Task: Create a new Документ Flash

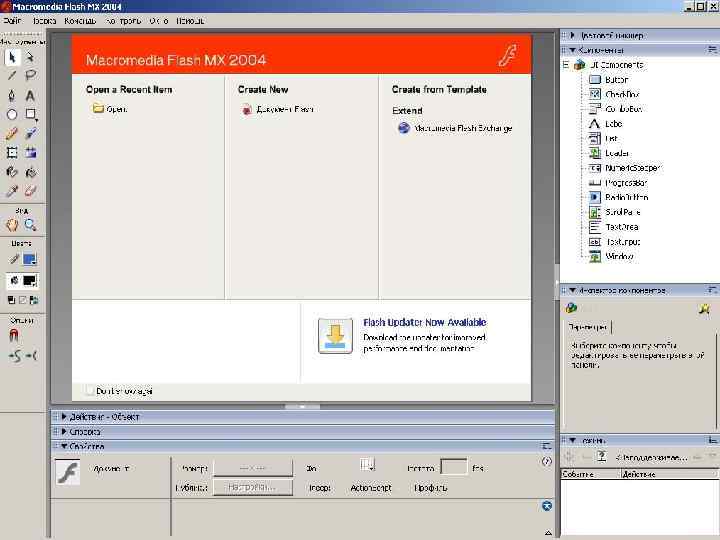Action: (278, 109)
